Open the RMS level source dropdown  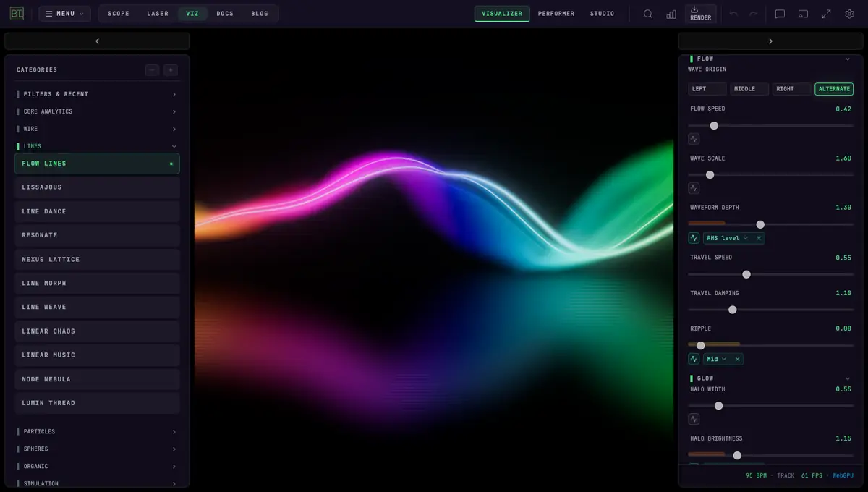728,238
